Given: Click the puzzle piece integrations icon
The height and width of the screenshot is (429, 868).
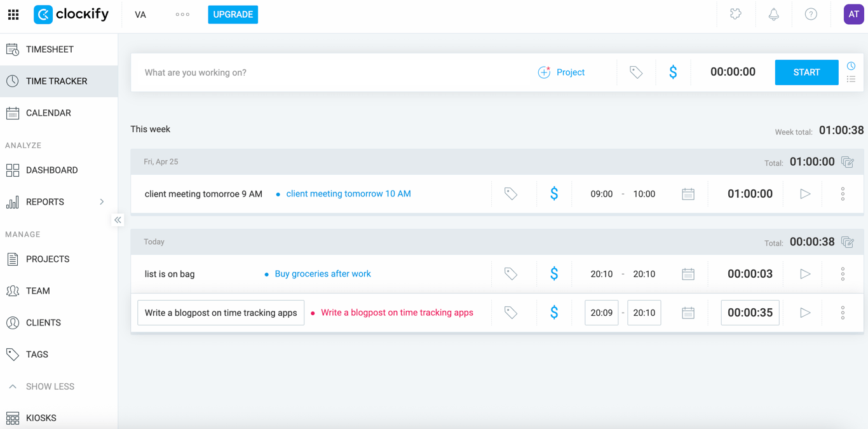Looking at the screenshot, I should 736,14.
